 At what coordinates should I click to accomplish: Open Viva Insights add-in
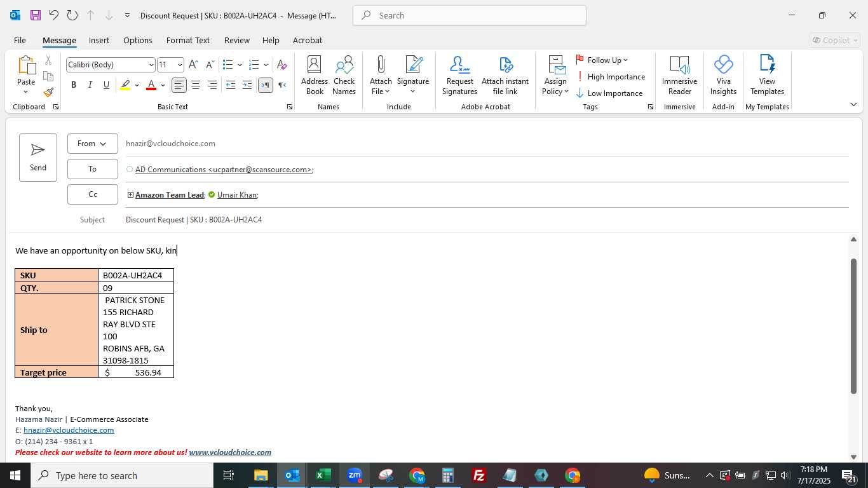723,75
